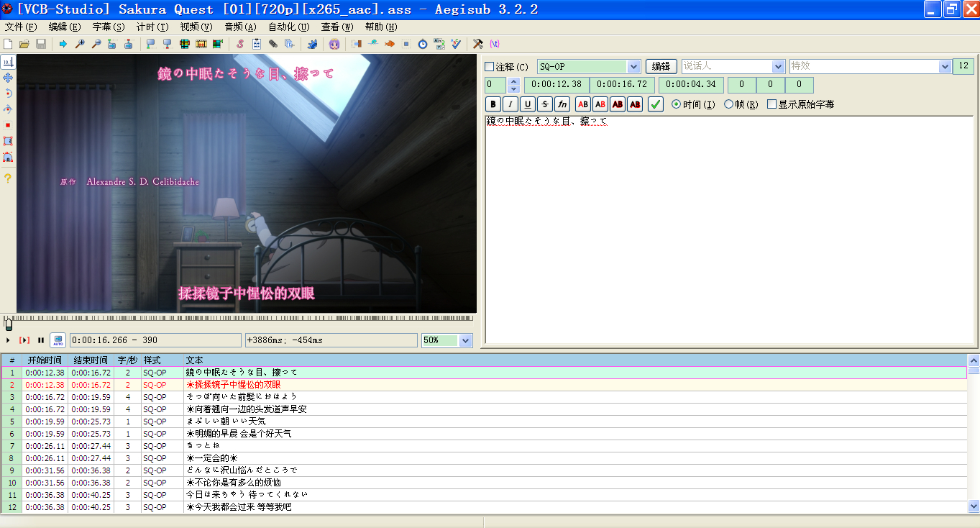This screenshot has height=528, width=980.
Task: Open the 自动化 menu
Action: 289,27
